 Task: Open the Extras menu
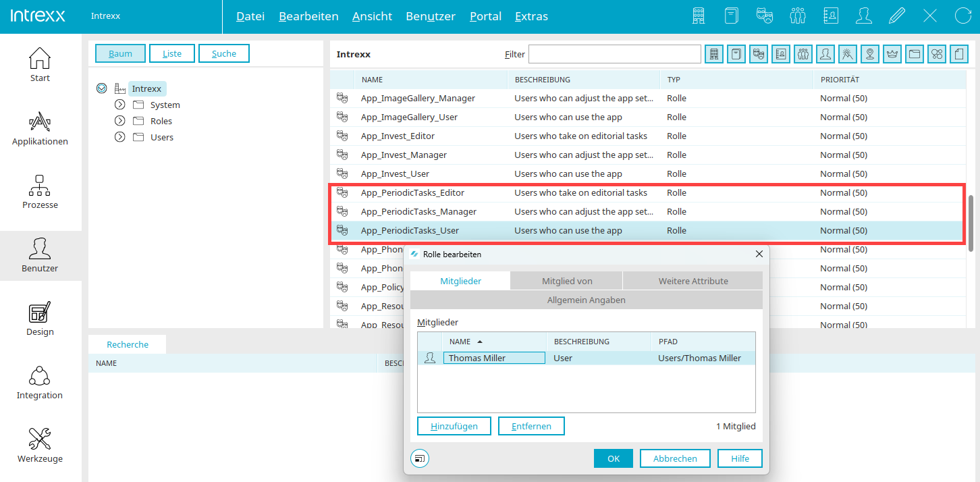531,16
